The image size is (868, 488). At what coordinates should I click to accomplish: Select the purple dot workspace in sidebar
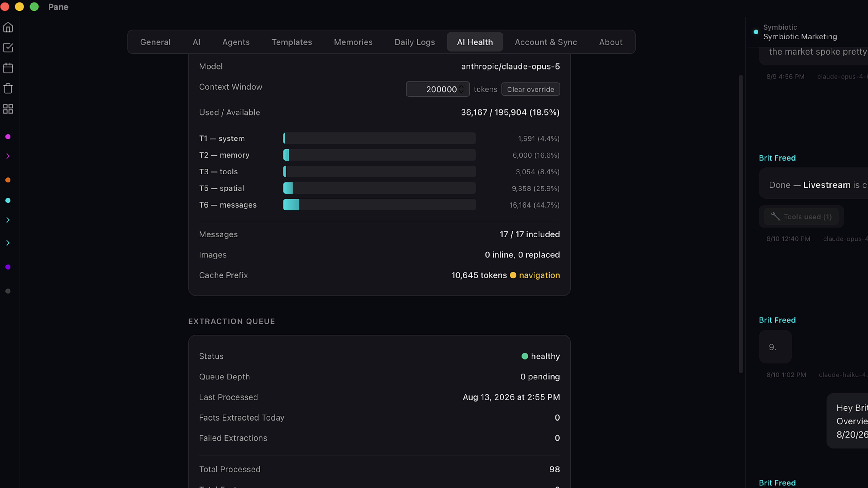(x=8, y=267)
